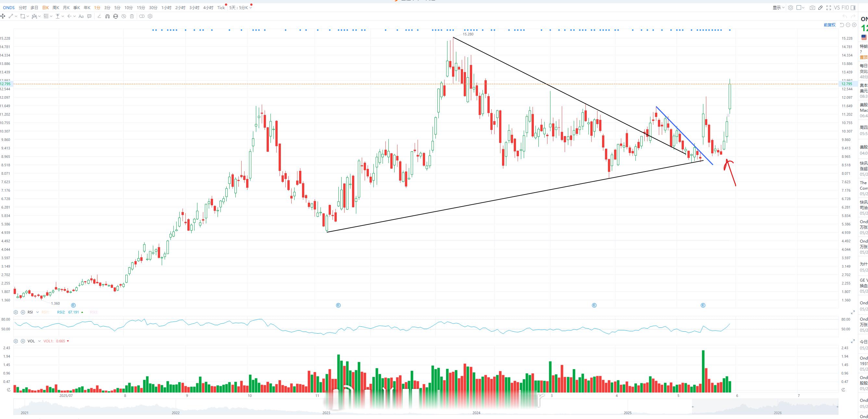Open RSI indicator settings gear

click(16, 312)
